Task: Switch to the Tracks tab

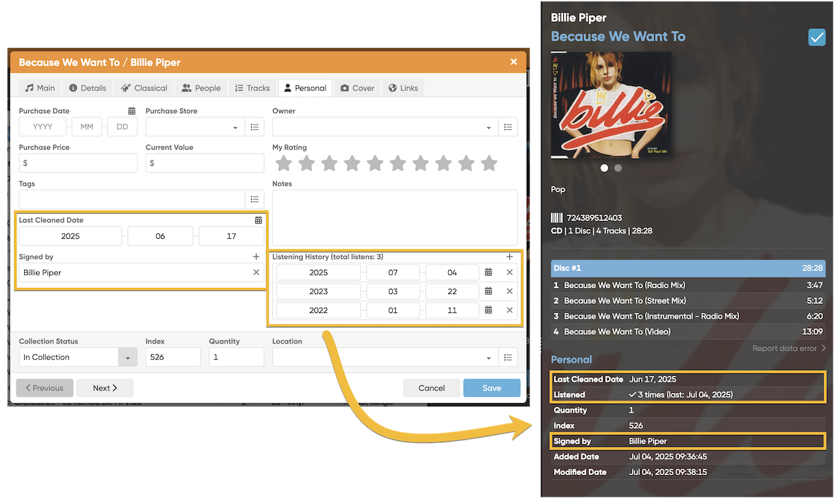Action: click(x=253, y=88)
